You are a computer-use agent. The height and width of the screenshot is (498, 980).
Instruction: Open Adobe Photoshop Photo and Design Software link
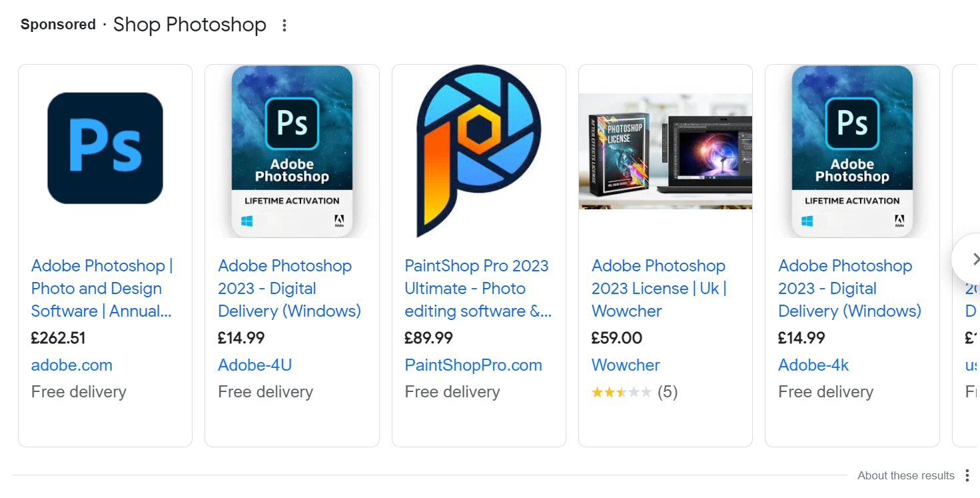[102, 288]
